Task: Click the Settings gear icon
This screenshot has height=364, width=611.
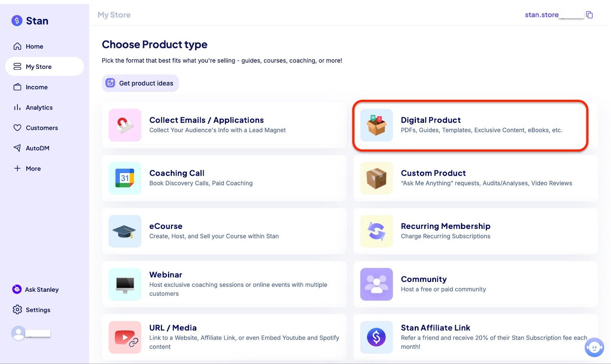Action: pos(17,309)
